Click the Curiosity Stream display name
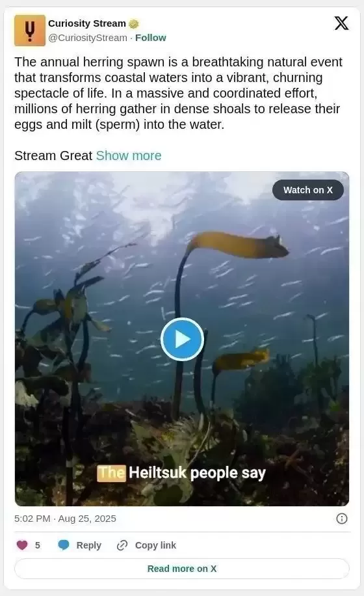This screenshot has height=596, width=364. [x=87, y=23]
